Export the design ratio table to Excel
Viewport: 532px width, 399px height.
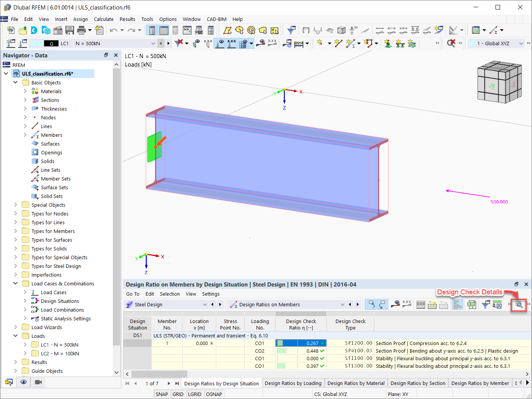click(472, 304)
